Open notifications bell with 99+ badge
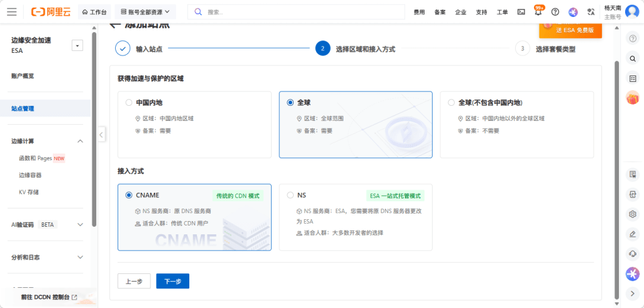Image resolution: width=644 pixels, height=308 pixels. [x=538, y=11]
